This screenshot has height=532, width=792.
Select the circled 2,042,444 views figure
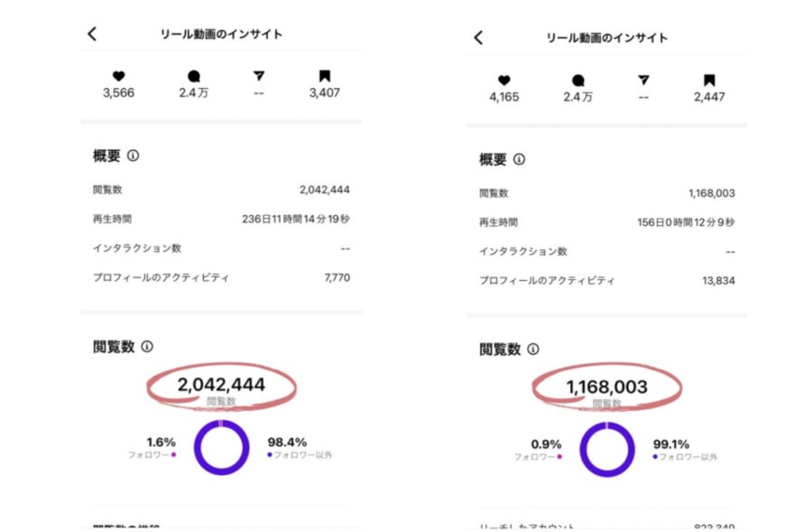click(x=221, y=385)
